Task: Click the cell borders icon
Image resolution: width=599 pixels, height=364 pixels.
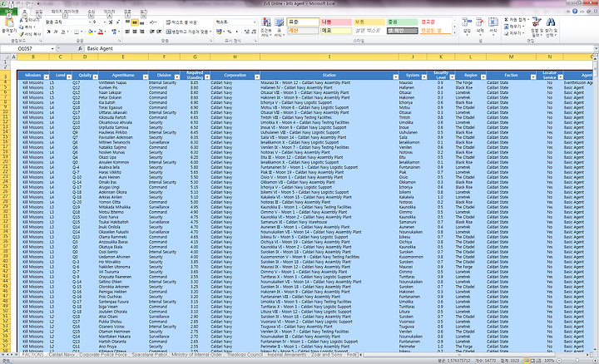Action: 77,32
